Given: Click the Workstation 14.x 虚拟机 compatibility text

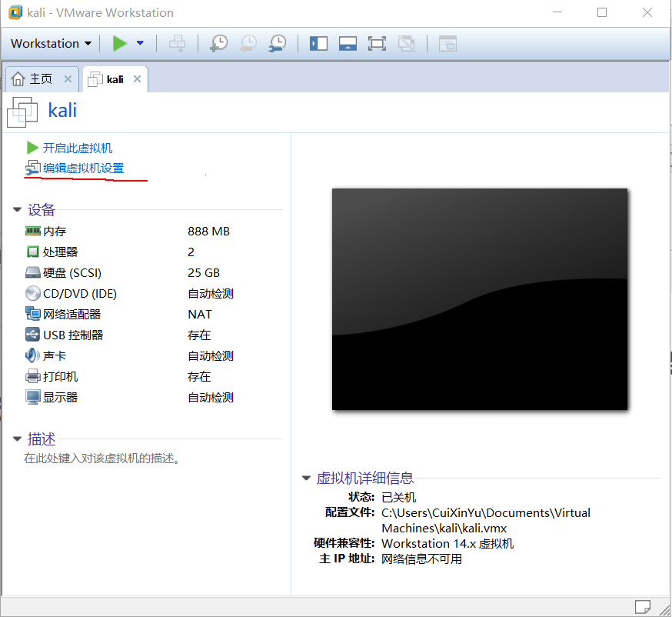Looking at the screenshot, I should point(447,544).
